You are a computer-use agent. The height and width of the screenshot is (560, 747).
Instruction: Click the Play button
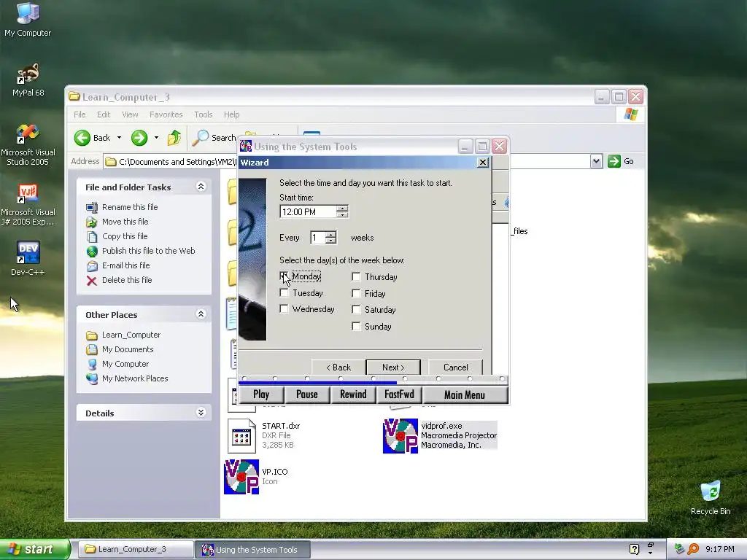click(x=261, y=394)
